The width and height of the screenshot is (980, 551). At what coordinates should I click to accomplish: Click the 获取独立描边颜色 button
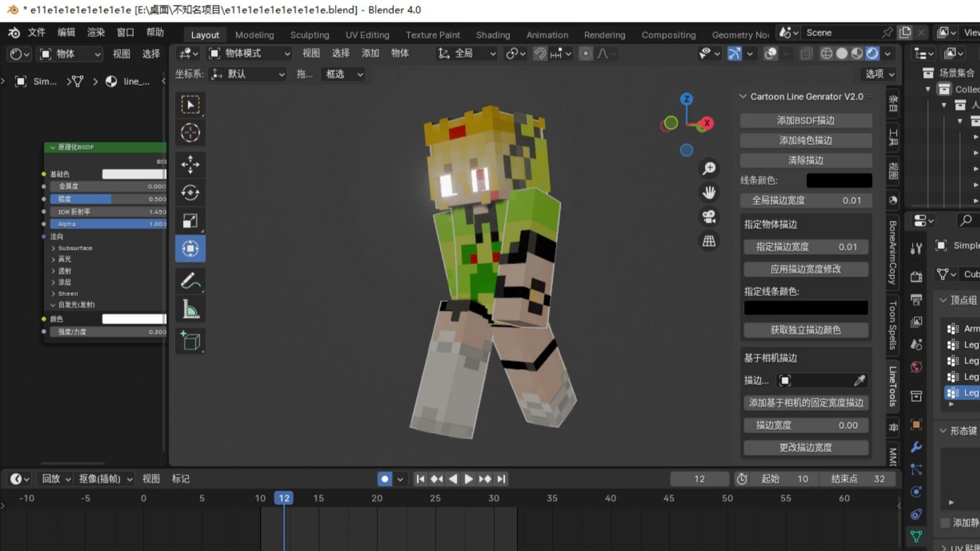click(806, 330)
